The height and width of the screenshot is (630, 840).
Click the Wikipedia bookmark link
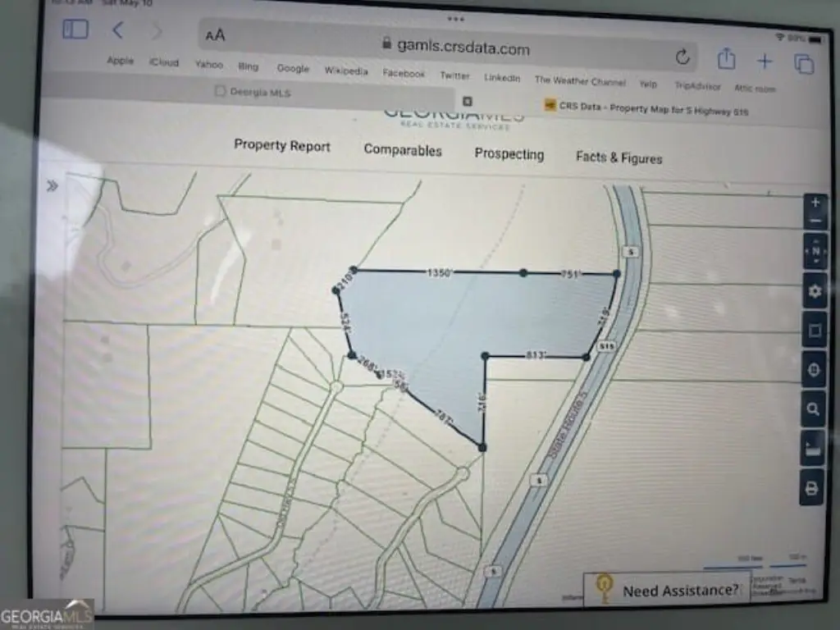pos(345,71)
